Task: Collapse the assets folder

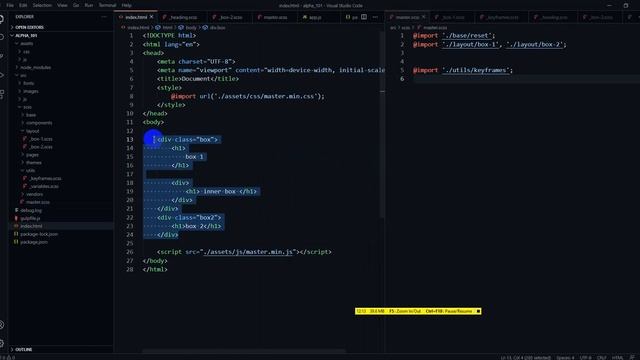Action: pyautogui.click(x=27, y=43)
